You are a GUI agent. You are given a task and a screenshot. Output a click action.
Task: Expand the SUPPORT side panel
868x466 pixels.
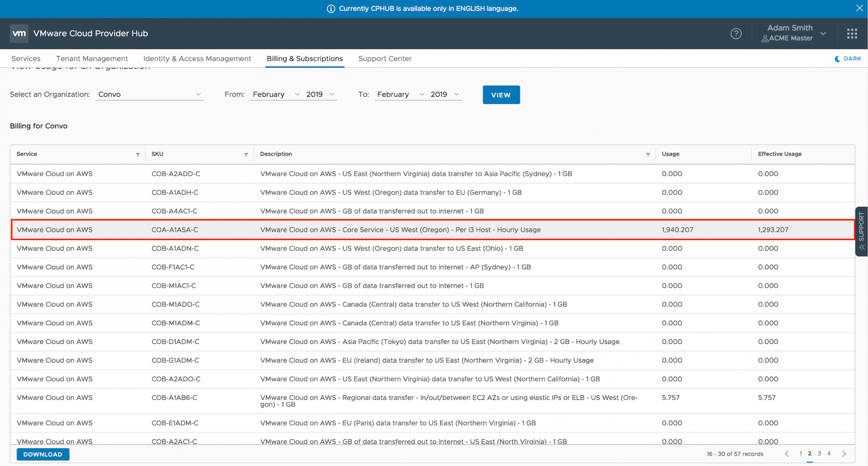(862, 231)
